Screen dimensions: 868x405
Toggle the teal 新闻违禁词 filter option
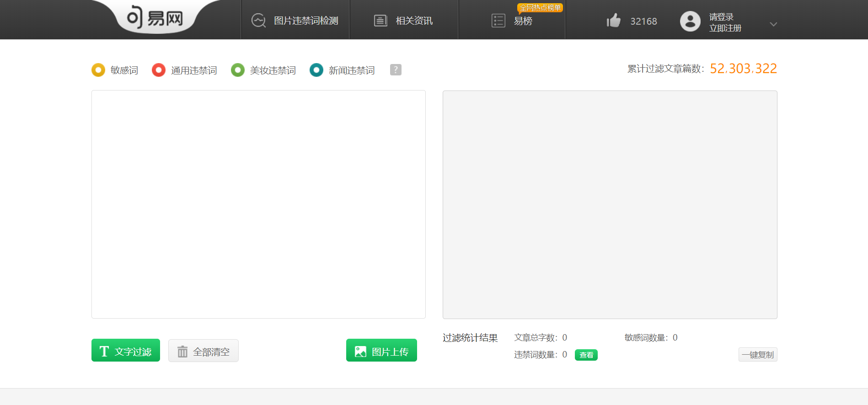316,70
